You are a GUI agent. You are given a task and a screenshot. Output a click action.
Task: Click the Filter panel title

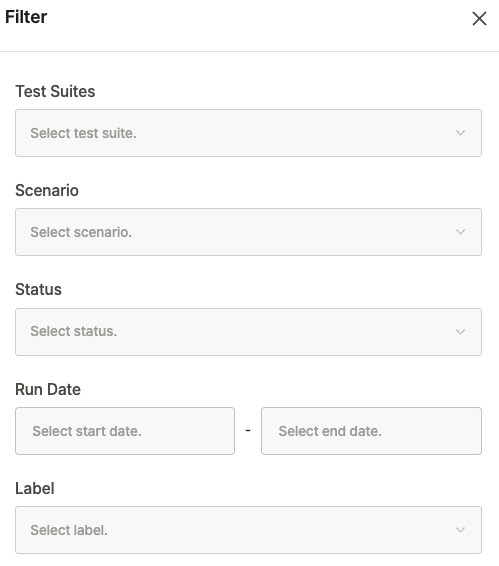(26, 17)
